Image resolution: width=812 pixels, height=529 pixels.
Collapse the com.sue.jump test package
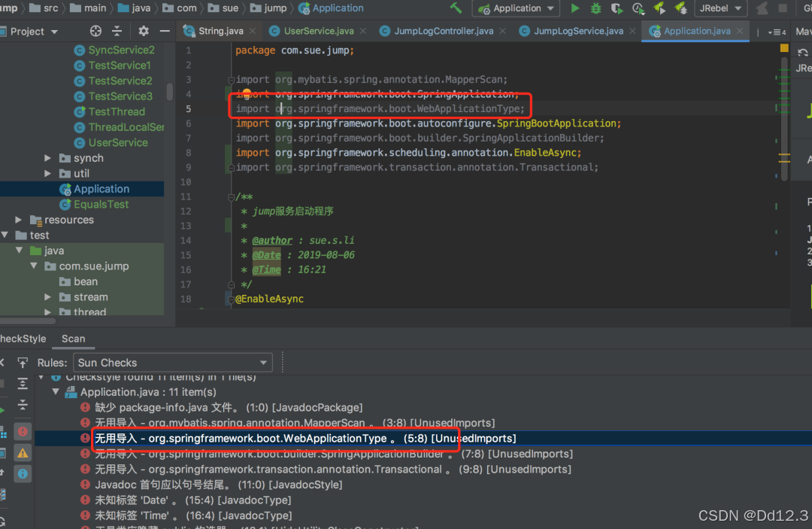click(34, 266)
